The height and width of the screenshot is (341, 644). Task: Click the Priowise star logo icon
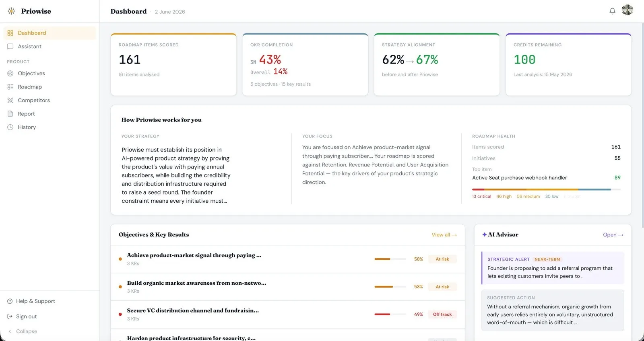(11, 11)
